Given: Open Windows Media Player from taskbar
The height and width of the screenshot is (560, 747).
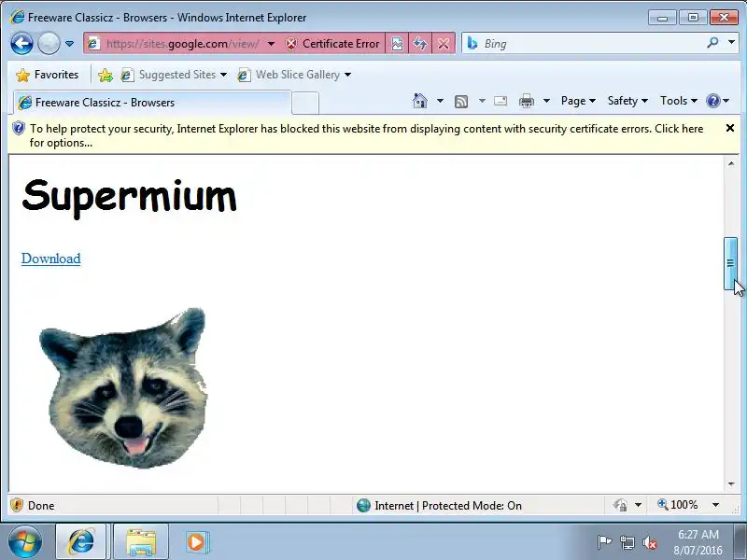Looking at the screenshot, I should [x=196, y=542].
